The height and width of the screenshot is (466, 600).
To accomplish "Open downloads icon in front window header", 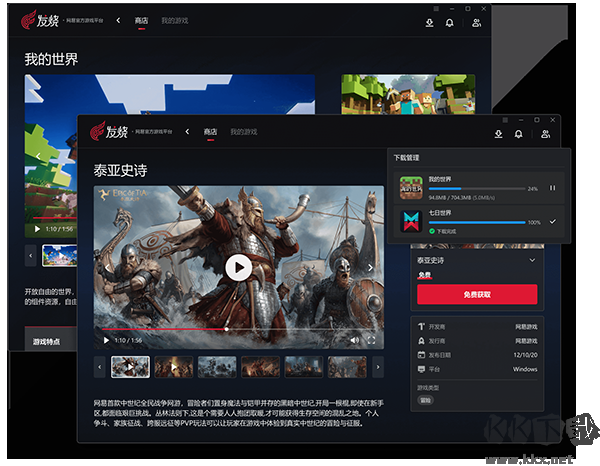I will 498,134.
